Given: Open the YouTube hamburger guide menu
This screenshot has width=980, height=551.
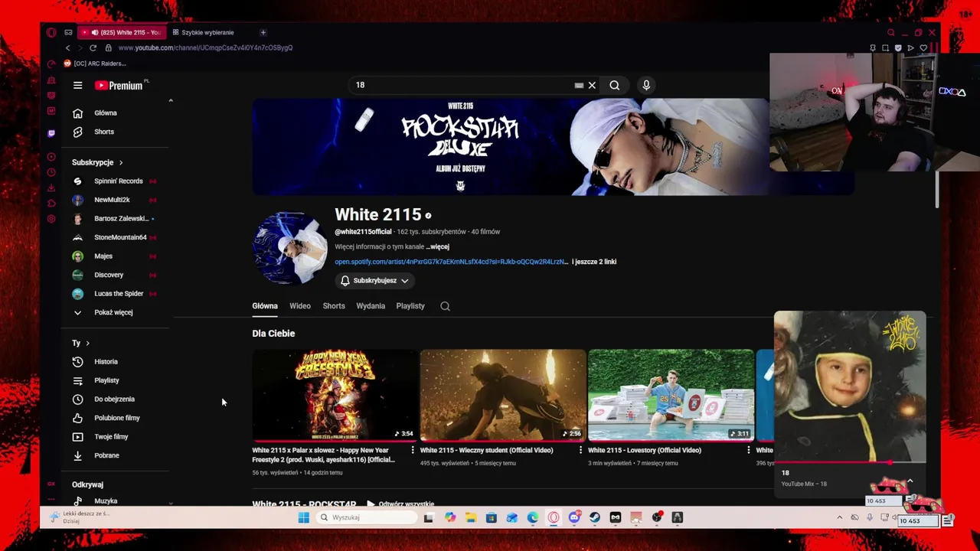Looking at the screenshot, I should [x=77, y=86].
